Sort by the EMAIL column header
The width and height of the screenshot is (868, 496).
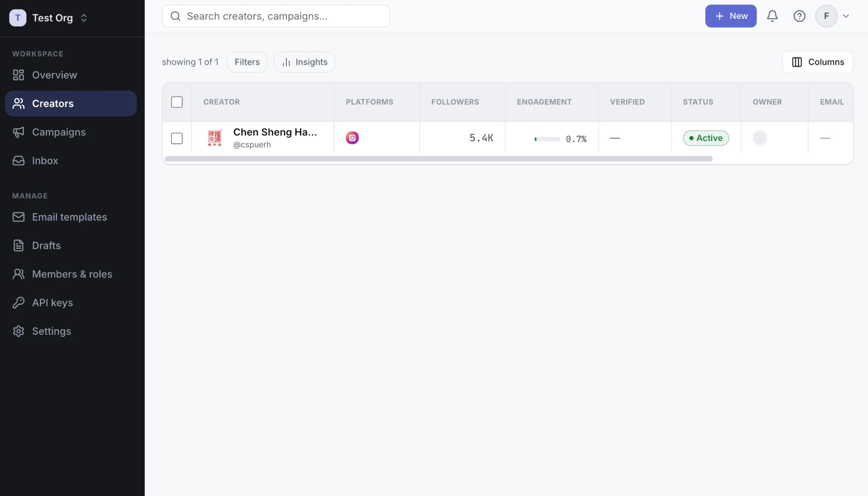click(x=832, y=102)
